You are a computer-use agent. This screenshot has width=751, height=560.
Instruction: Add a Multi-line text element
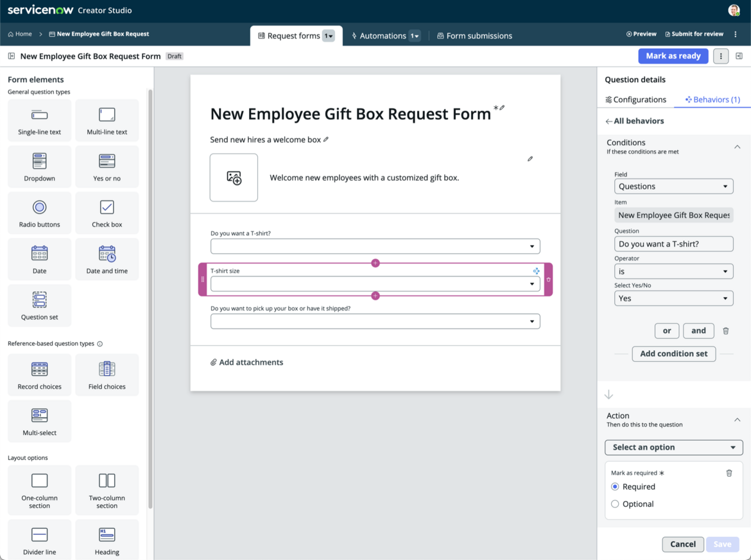tap(107, 121)
